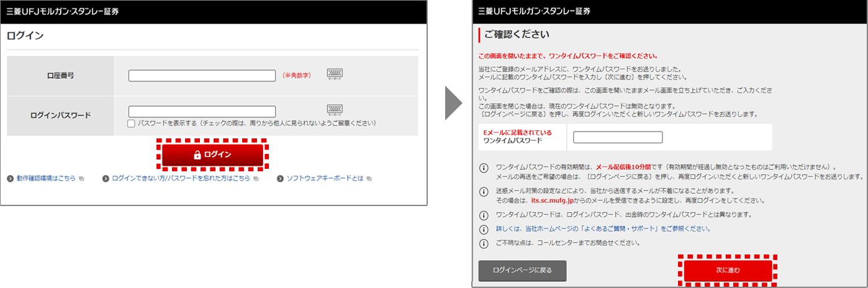Focus the 口座番号 input field
This screenshot has height=288, width=868.
point(202,76)
